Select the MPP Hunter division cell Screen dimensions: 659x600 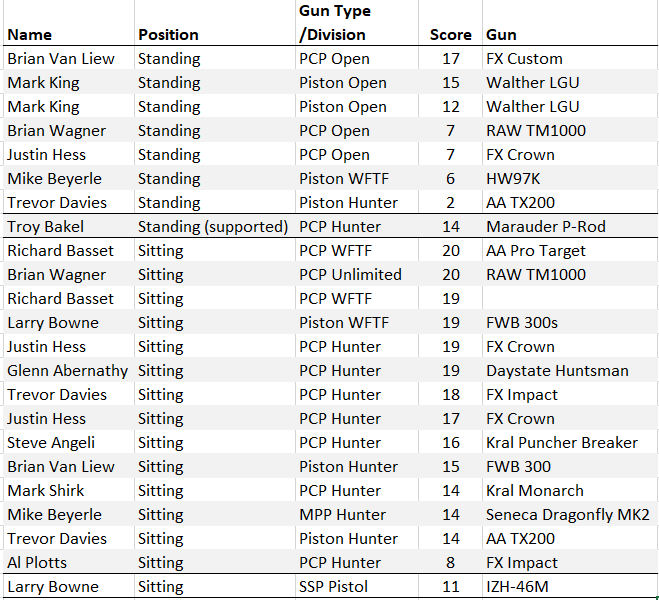pos(357,514)
